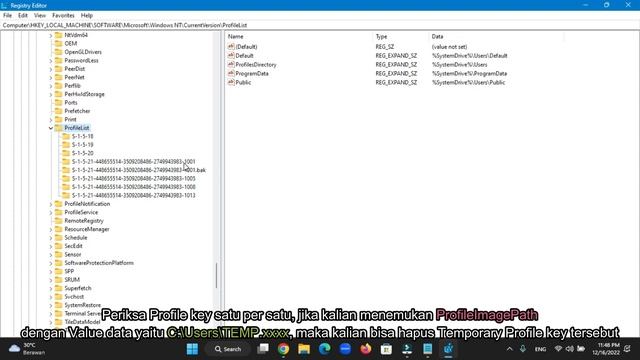Collapse the ProfileList key
The height and width of the screenshot is (360, 640).
51,128
